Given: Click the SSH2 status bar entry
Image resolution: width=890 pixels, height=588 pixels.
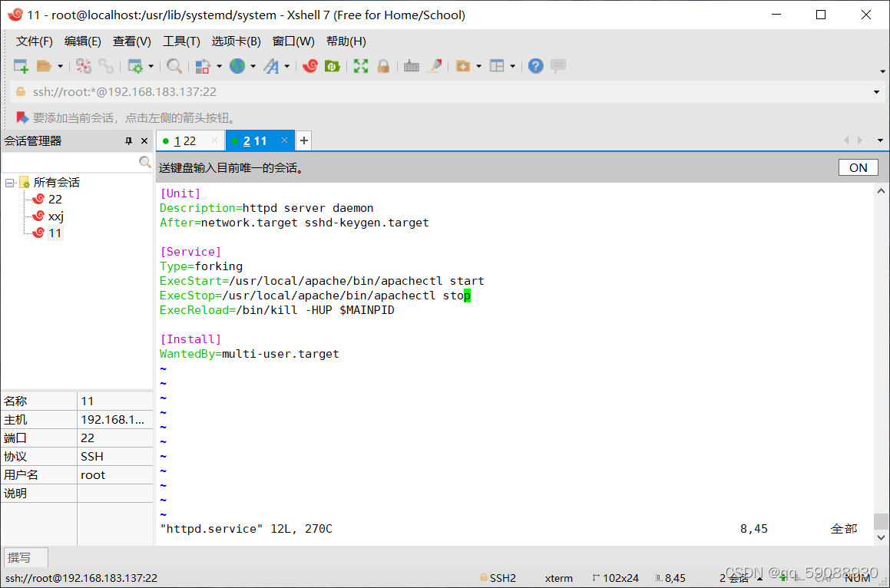Looking at the screenshot, I should coord(498,578).
